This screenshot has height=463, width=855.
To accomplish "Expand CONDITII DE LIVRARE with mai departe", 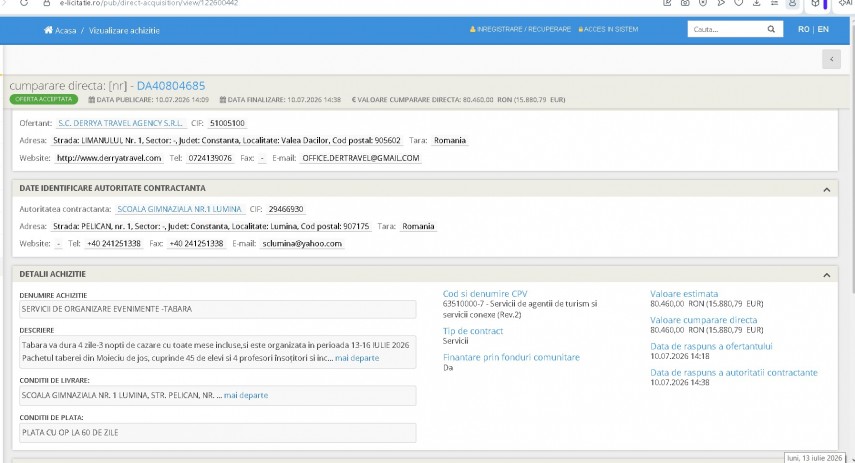I will pyautogui.click(x=245, y=395).
